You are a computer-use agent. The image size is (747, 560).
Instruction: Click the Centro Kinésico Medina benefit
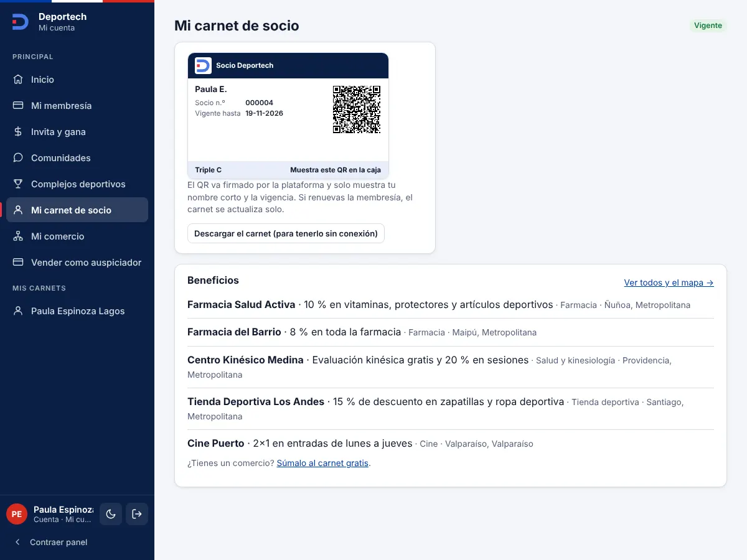click(x=451, y=367)
